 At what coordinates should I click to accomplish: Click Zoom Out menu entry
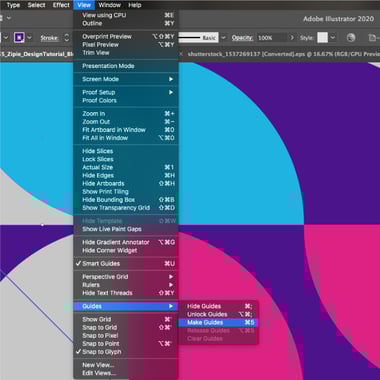coord(126,122)
